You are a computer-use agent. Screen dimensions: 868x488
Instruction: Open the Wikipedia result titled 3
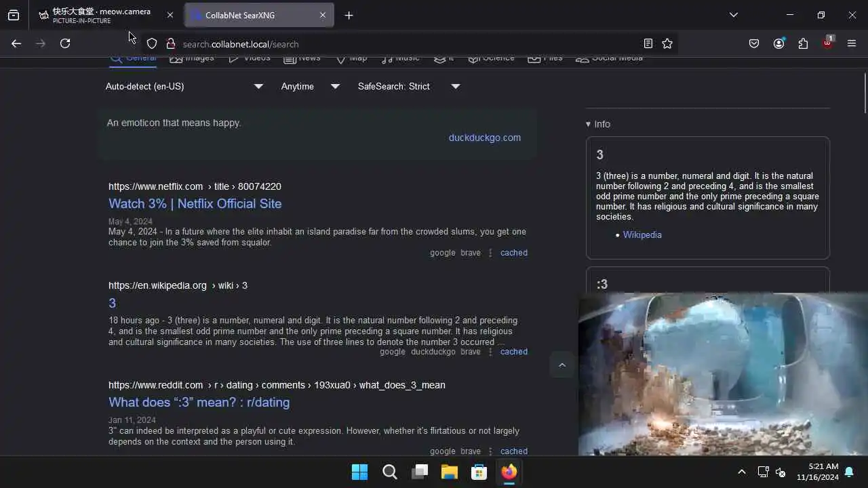(x=112, y=303)
